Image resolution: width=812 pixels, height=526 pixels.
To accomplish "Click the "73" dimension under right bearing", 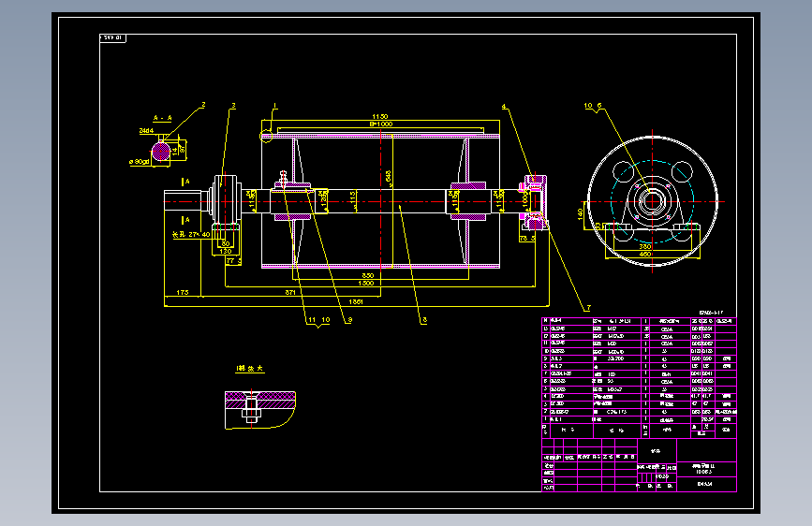I will 524,238.
